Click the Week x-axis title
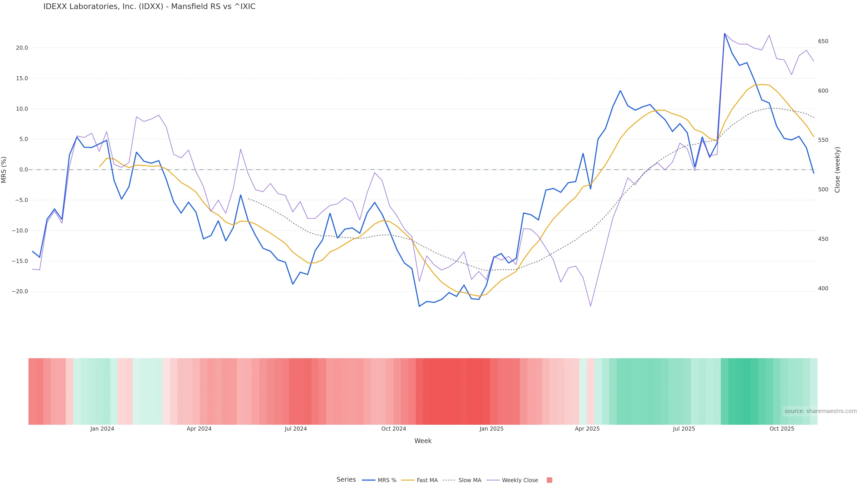 point(422,441)
